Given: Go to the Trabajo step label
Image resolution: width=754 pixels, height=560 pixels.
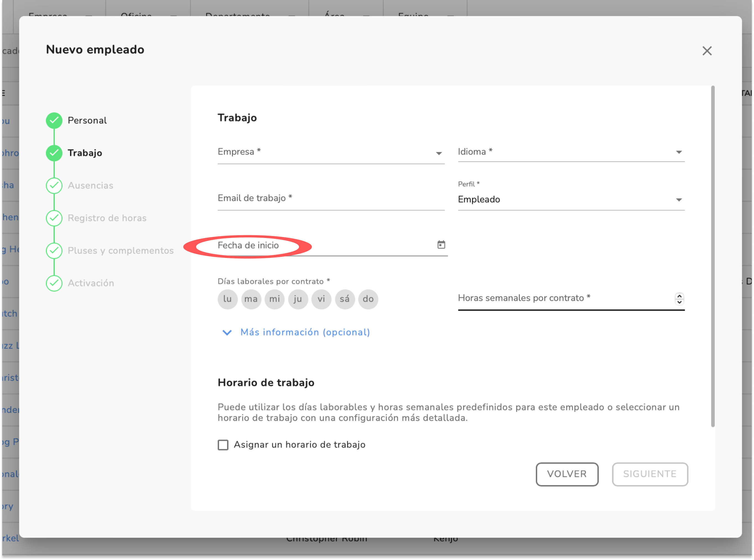Looking at the screenshot, I should point(85,153).
